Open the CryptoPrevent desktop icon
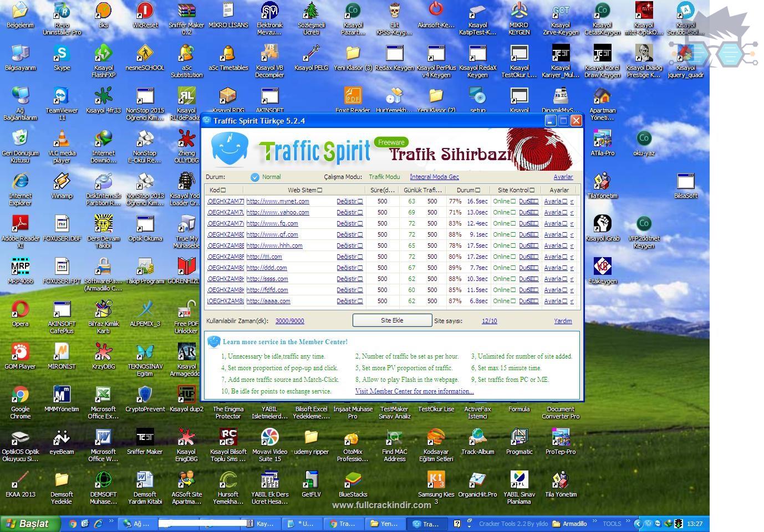Screen dimensions: 764x532 tap(145, 399)
